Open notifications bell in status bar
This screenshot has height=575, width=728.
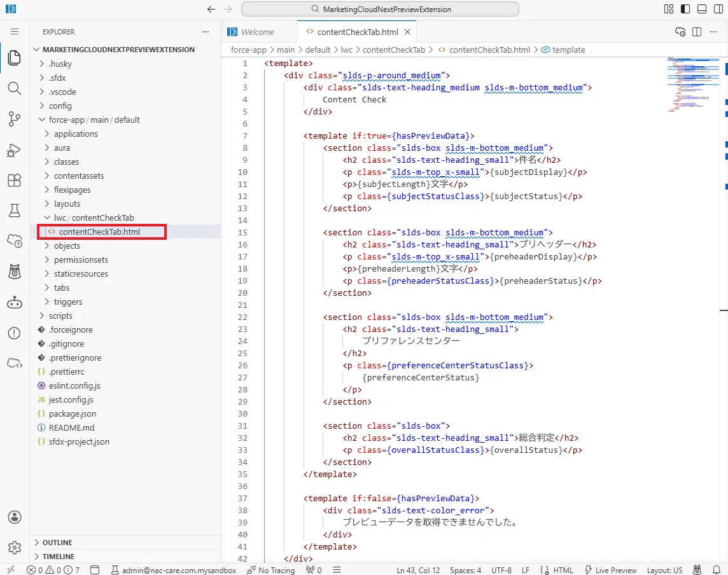pyautogui.click(x=717, y=570)
